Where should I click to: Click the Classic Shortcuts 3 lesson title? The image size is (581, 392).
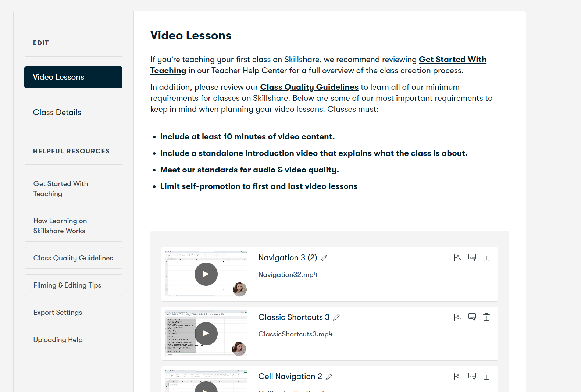click(294, 317)
